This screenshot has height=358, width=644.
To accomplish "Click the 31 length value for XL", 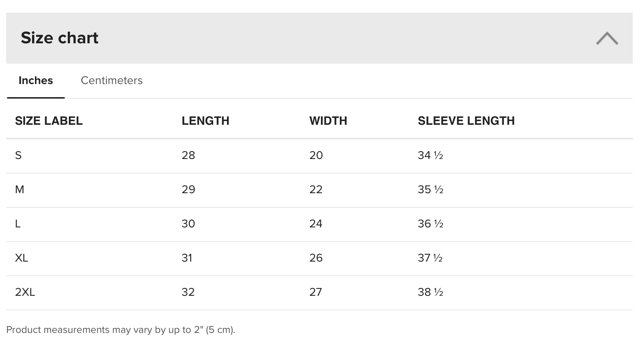I will [x=187, y=258].
